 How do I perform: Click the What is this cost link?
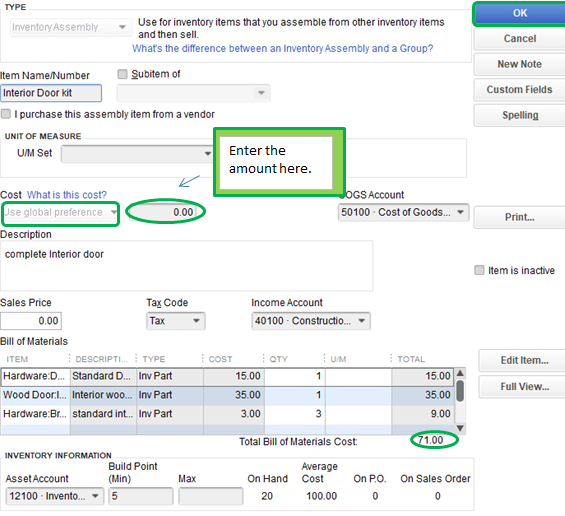[67, 195]
